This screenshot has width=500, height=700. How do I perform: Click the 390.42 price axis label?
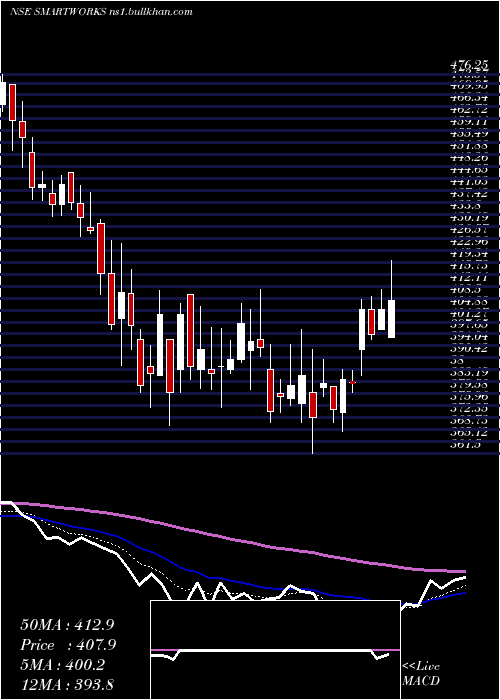pos(469,349)
